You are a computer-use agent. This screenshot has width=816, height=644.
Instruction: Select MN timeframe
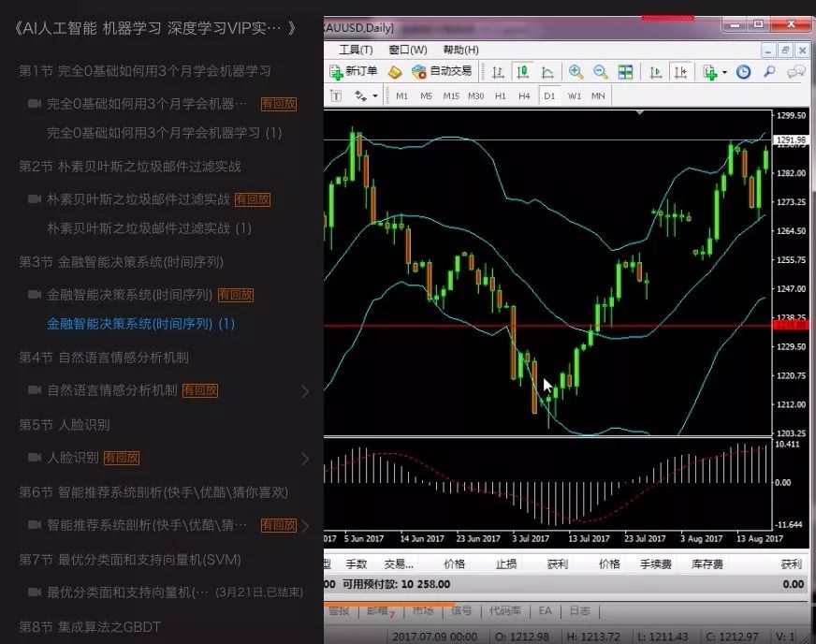pyautogui.click(x=598, y=95)
